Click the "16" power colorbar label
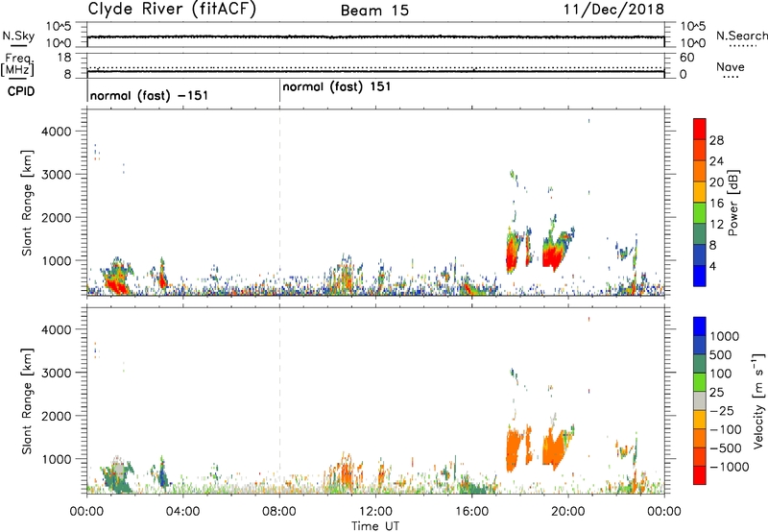 point(716,204)
